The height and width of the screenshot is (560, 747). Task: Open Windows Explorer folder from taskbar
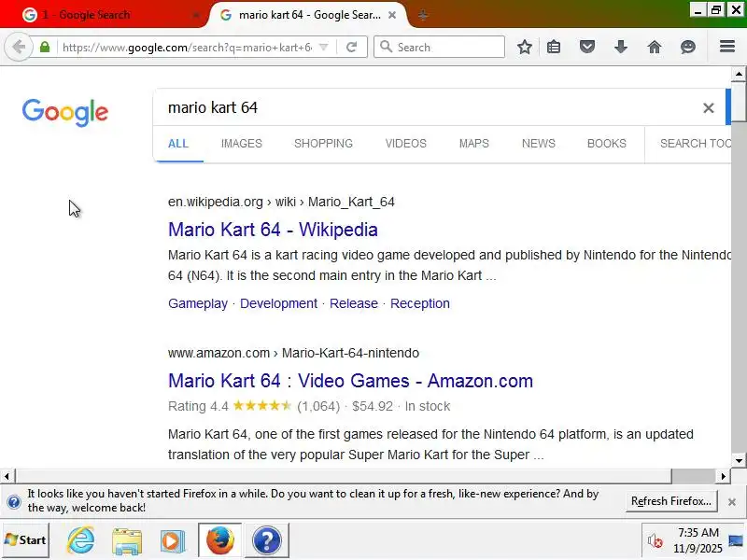click(127, 541)
